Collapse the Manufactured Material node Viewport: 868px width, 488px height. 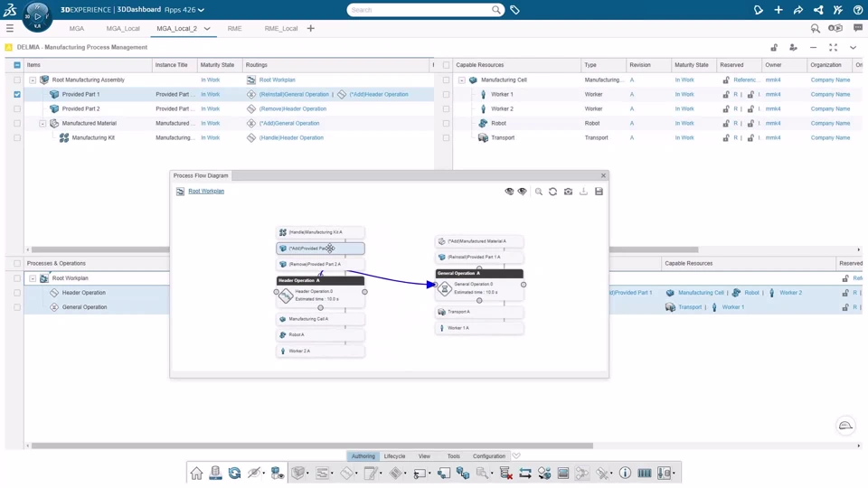coord(42,124)
